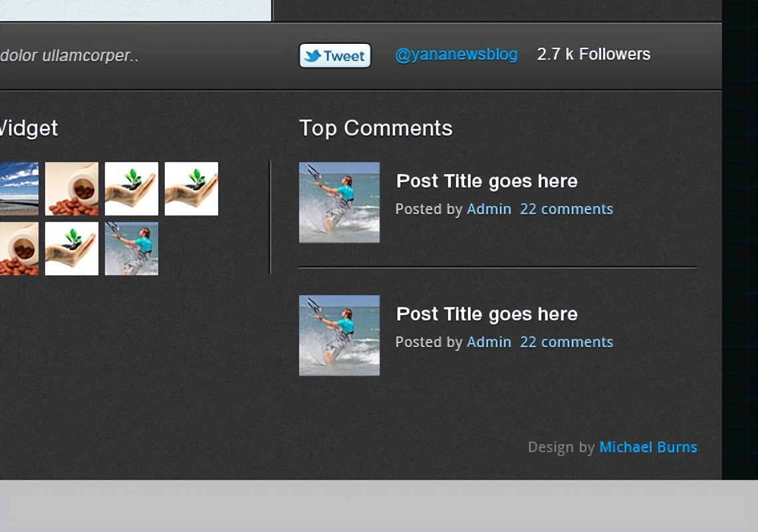Click first top comment's kitesurfer image

click(x=339, y=202)
